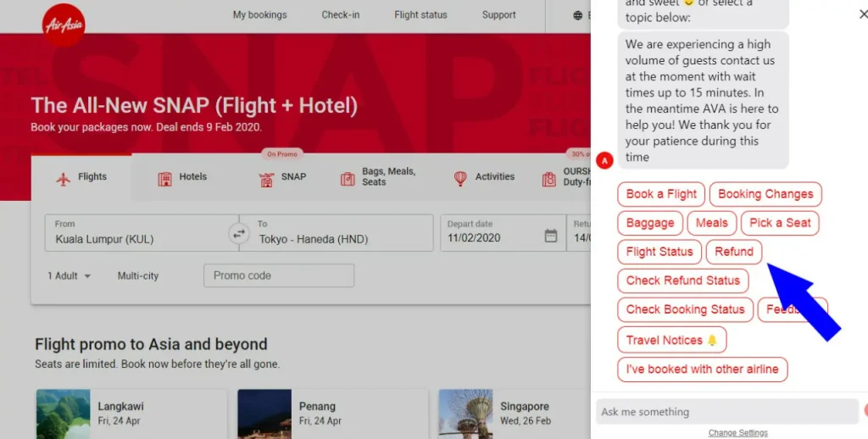The image size is (868, 439).
Task: Switch to the SNAP tab
Action: point(283,178)
